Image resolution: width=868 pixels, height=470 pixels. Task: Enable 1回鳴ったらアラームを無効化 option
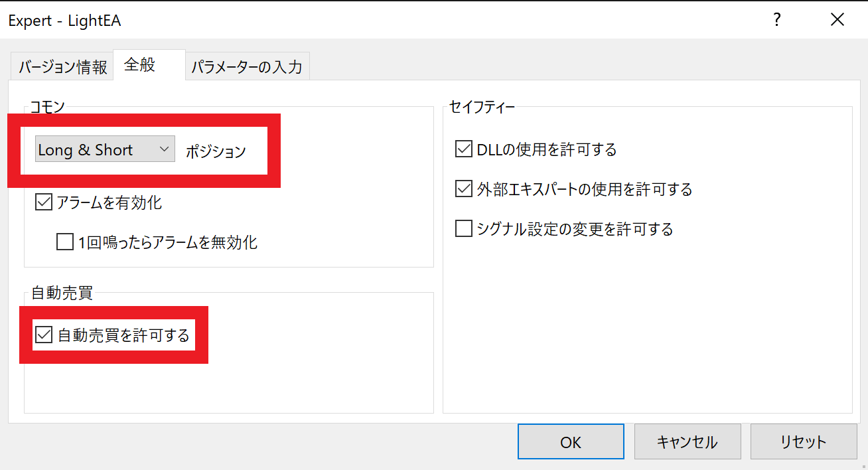coord(65,242)
